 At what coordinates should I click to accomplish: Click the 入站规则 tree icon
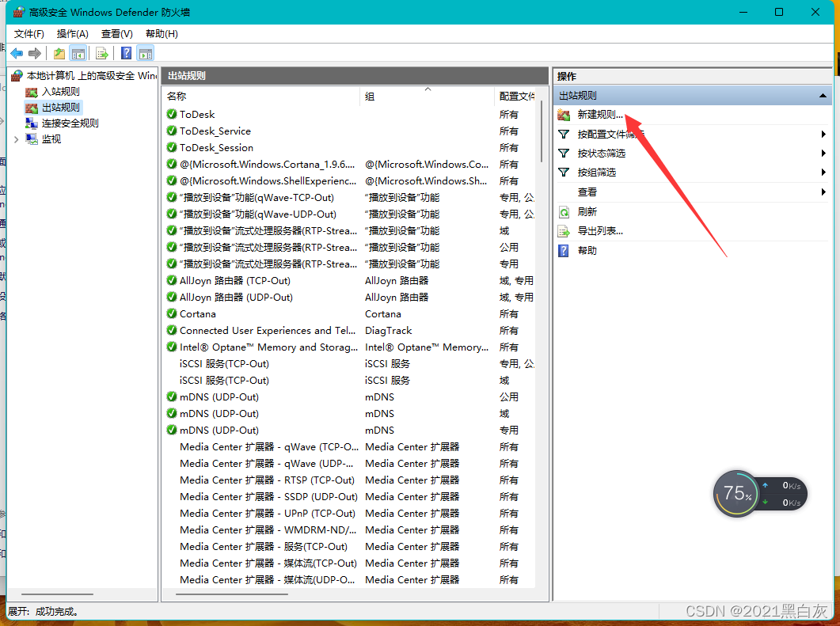point(32,92)
